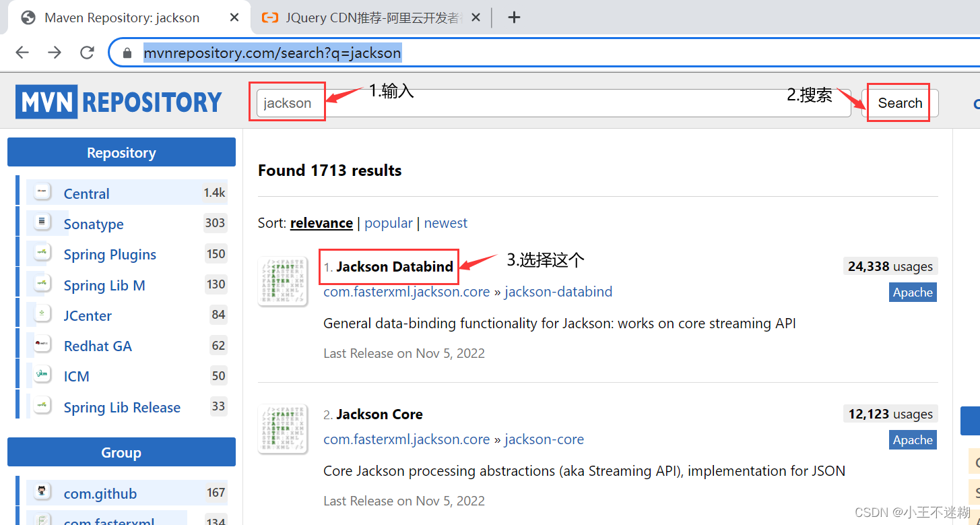Click the browser forward arrow
The width and height of the screenshot is (980, 525).
click(x=55, y=53)
